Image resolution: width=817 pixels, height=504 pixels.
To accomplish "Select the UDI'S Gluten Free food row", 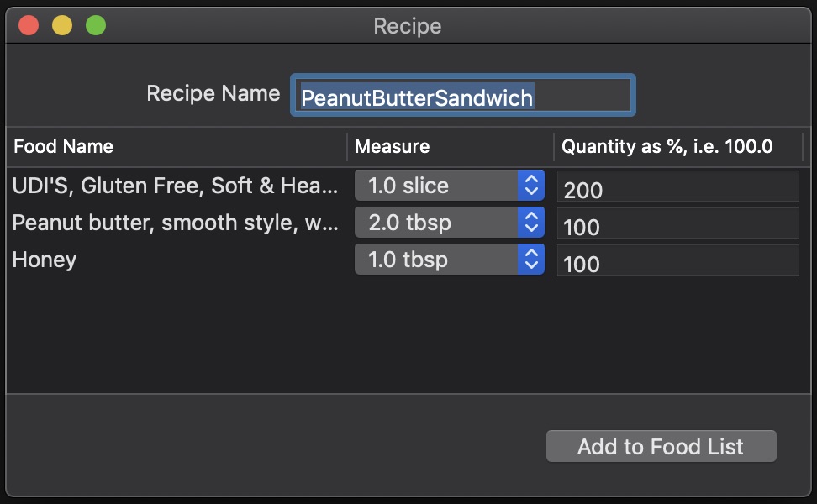I will pyautogui.click(x=175, y=186).
